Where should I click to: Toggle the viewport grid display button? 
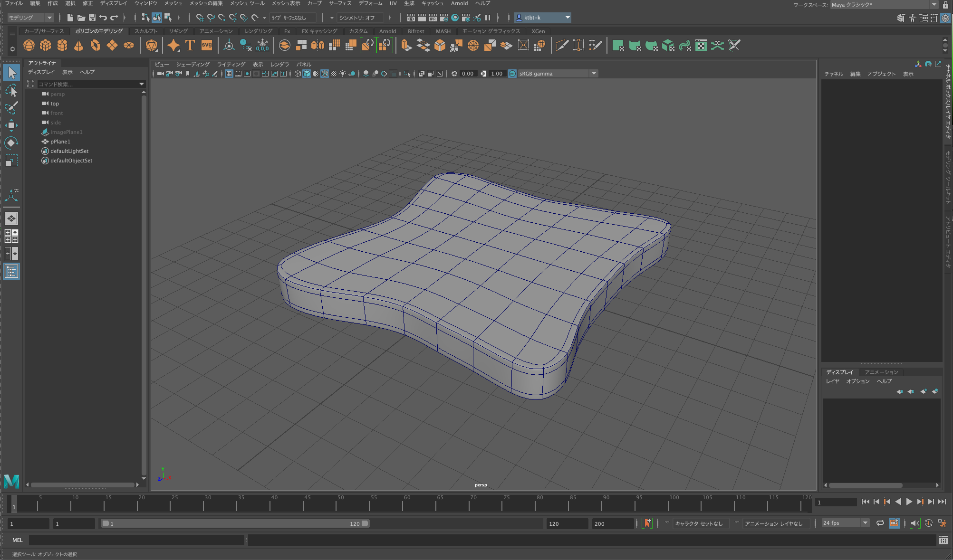[x=229, y=74]
